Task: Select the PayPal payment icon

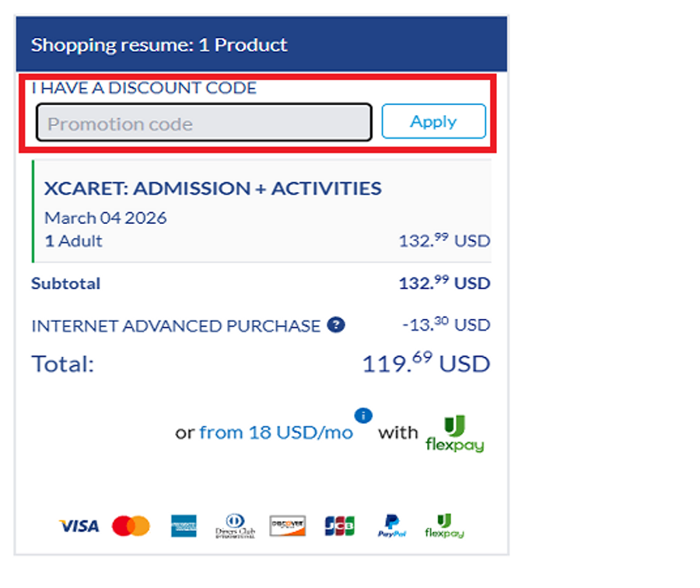Action: tap(392, 527)
